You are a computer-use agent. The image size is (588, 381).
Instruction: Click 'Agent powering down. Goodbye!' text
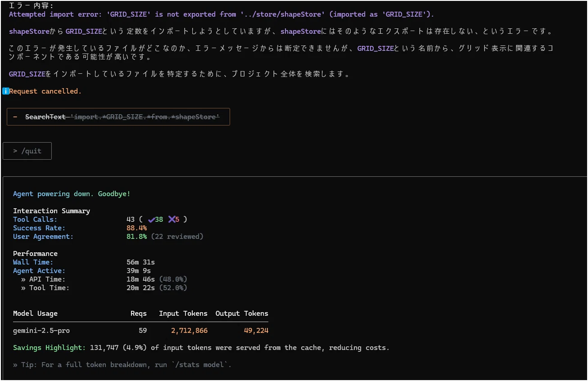(72, 194)
